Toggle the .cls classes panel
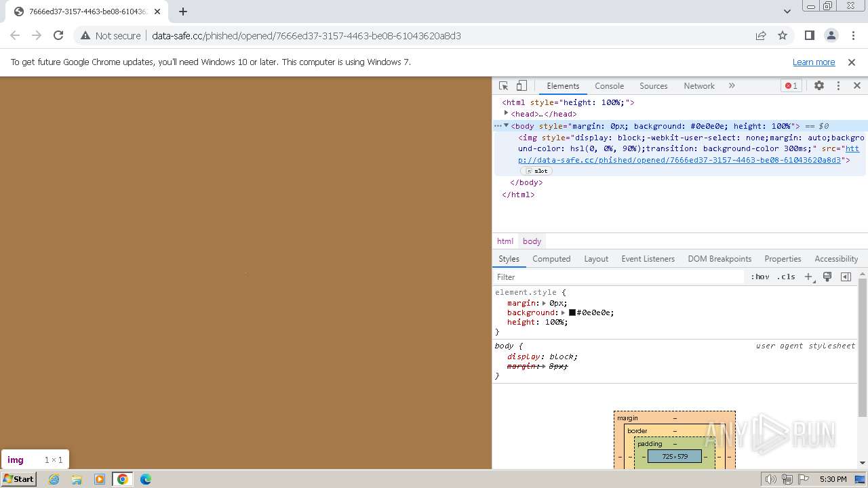The image size is (868, 488). (x=787, y=277)
